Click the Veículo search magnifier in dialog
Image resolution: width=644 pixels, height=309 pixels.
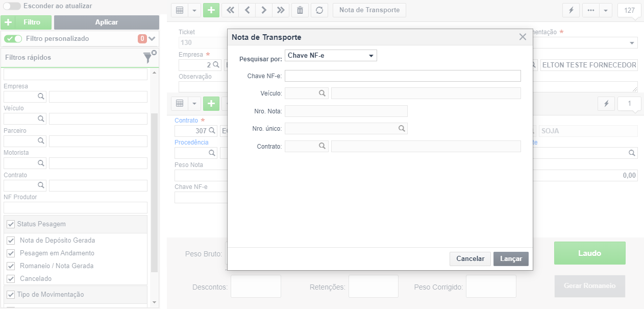(x=322, y=93)
